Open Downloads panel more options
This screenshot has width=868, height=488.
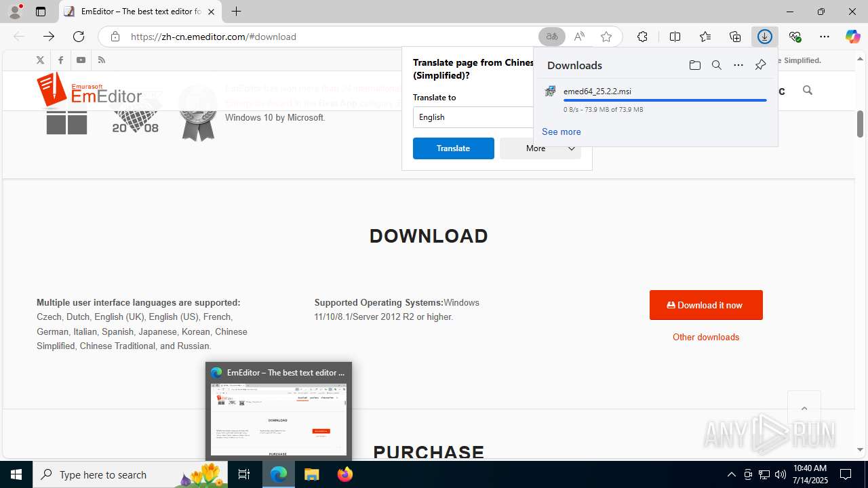click(x=738, y=65)
